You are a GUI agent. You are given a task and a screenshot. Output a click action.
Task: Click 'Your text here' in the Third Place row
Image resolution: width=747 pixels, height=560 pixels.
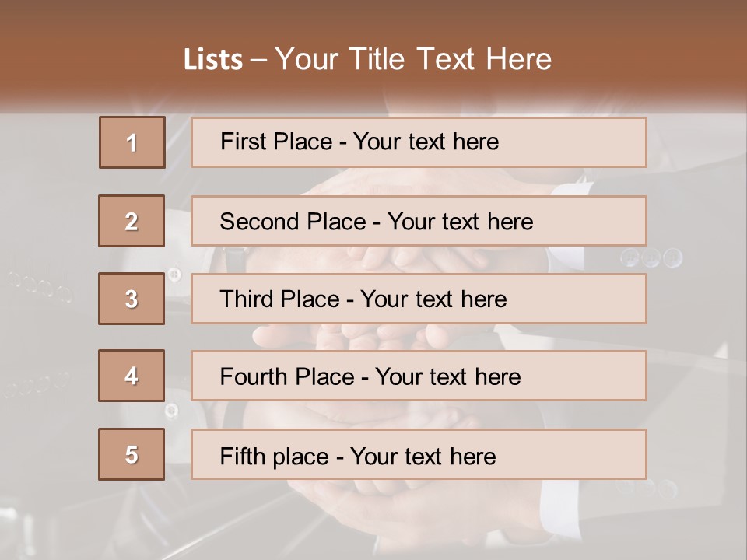433,299
